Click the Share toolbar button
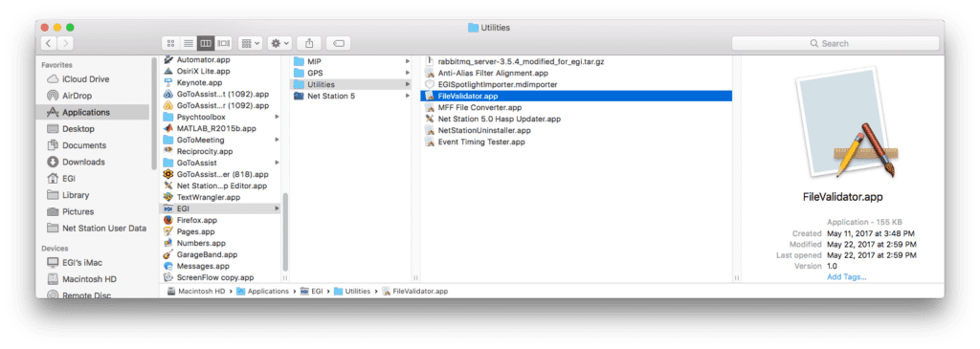This screenshot has height=349, width=980. 309,43
